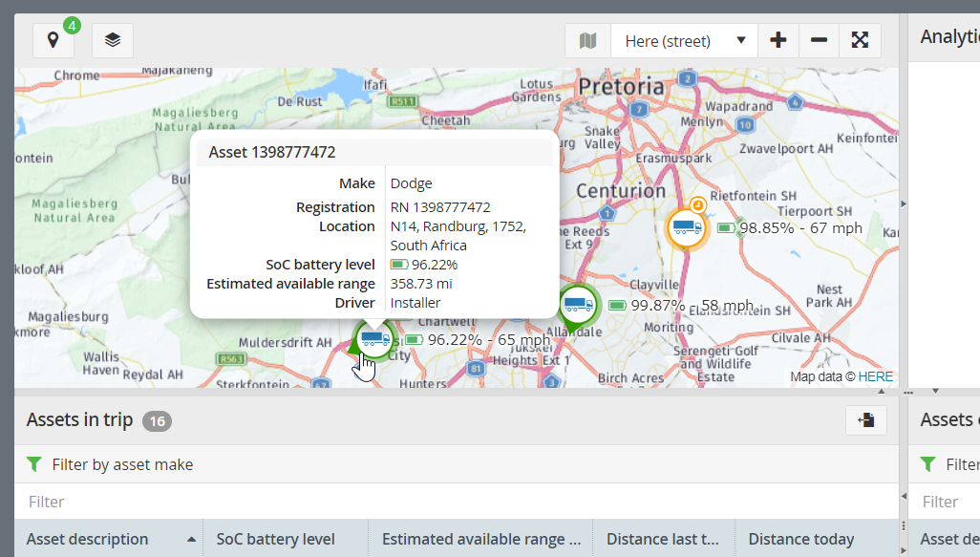The image size is (980, 557).
Task: Click the Filter by asset make funnel icon
Action: 34,464
